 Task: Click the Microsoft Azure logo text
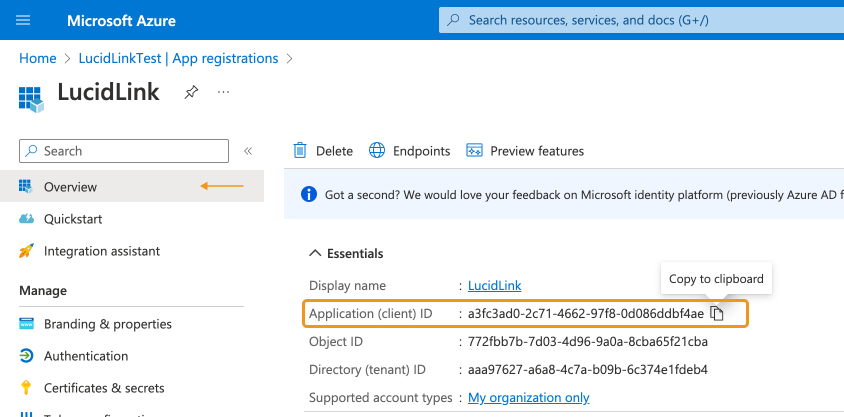121,21
